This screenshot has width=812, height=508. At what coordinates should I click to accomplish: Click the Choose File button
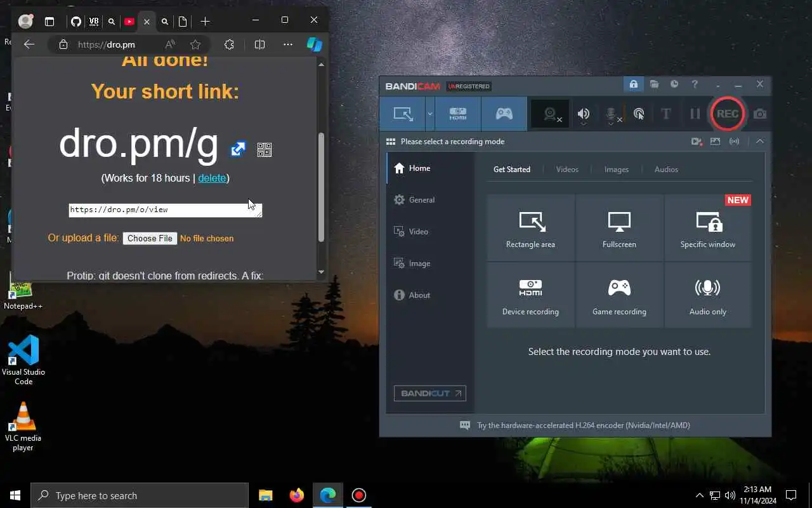(x=150, y=238)
